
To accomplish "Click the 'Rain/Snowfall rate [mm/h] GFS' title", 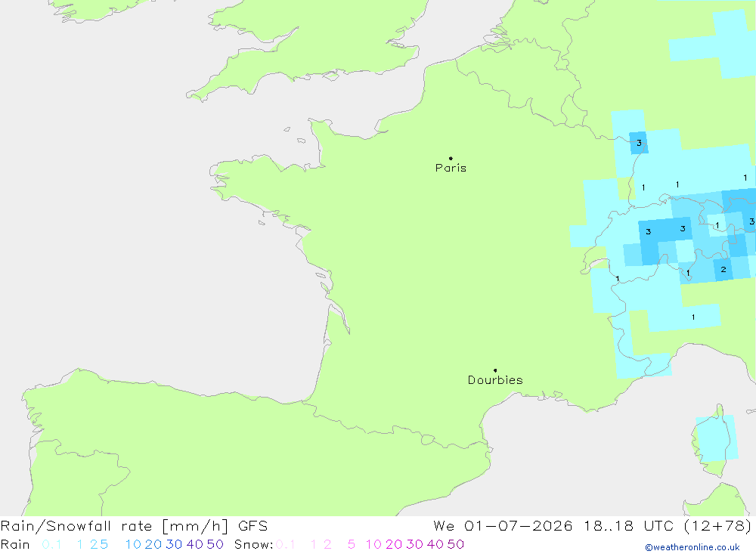I will pos(134,526).
